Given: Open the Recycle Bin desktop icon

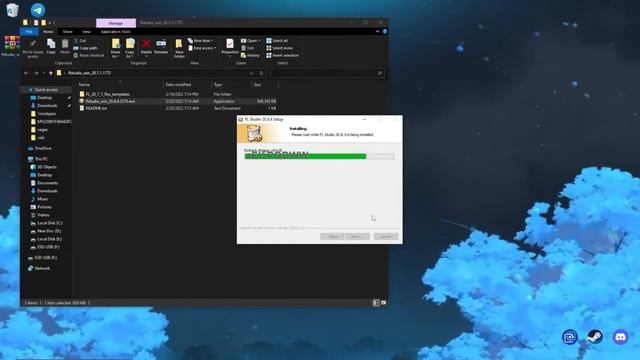Looking at the screenshot, I should 12,10.
